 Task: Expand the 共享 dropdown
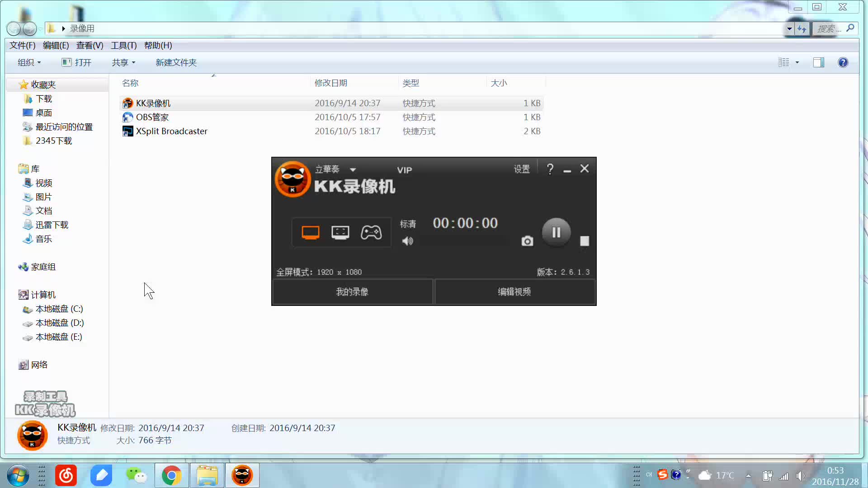click(x=123, y=62)
